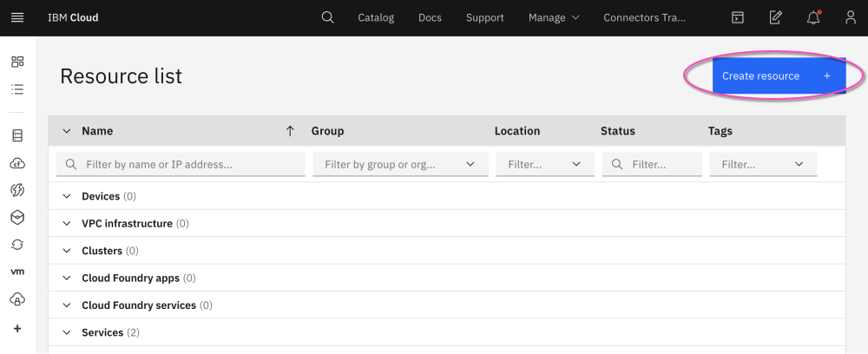This screenshot has width=868, height=354.
Task: Expand the VPC infrastructure row
Action: click(67, 224)
